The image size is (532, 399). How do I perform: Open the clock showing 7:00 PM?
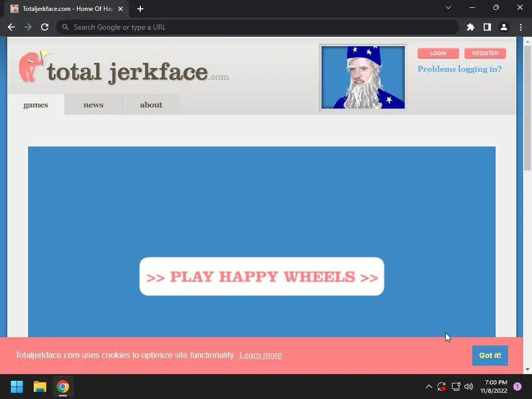pos(494,387)
